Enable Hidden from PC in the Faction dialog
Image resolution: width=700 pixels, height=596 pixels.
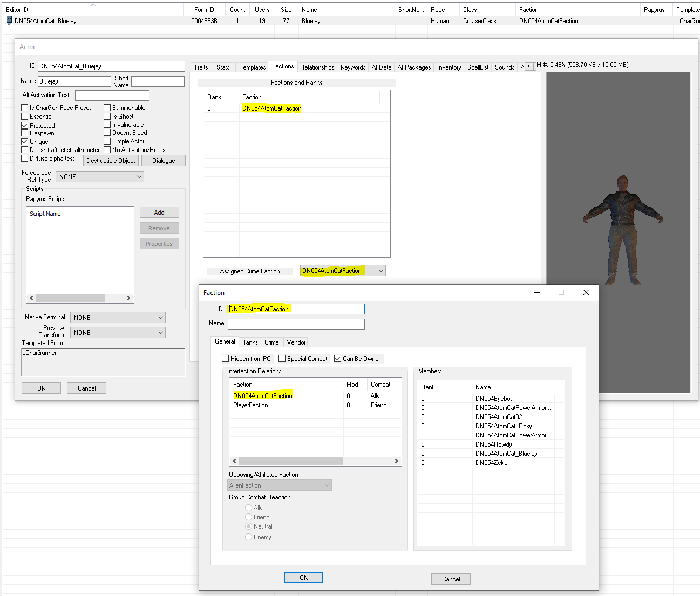[225, 358]
